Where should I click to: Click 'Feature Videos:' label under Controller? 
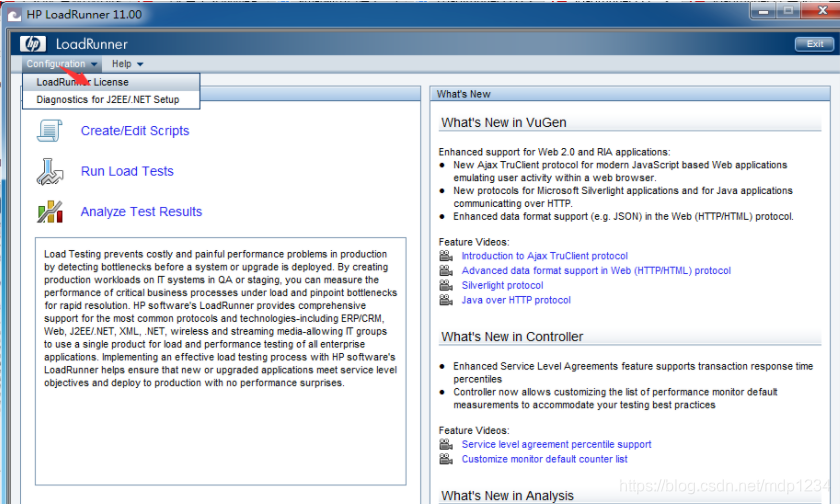[474, 431]
